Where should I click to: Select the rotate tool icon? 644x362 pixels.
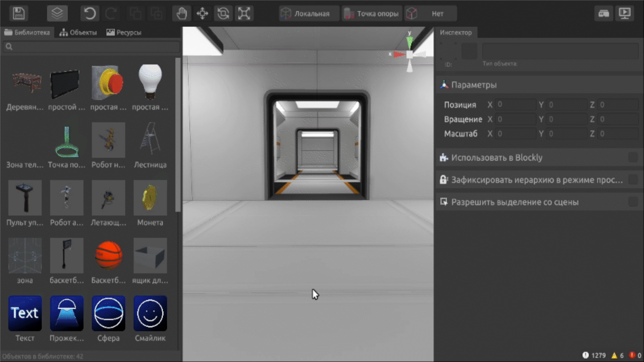pyautogui.click(x=223, y=13)
